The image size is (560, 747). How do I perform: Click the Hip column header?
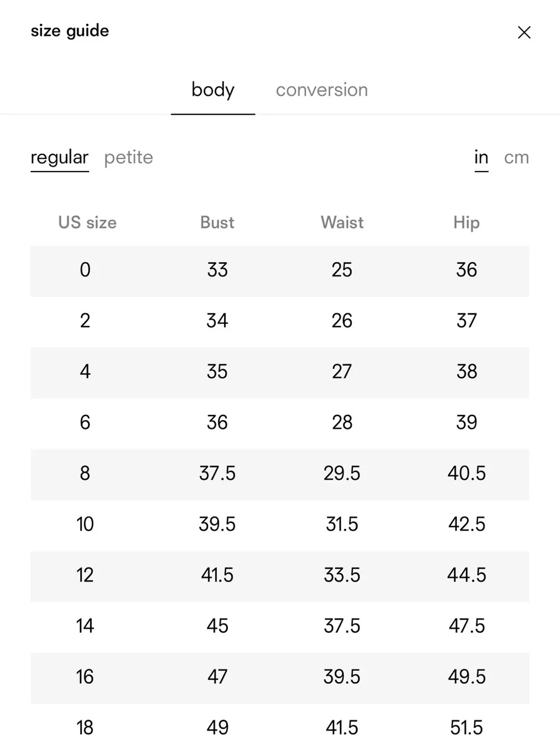pyautogui.click(x=466, y=222)
